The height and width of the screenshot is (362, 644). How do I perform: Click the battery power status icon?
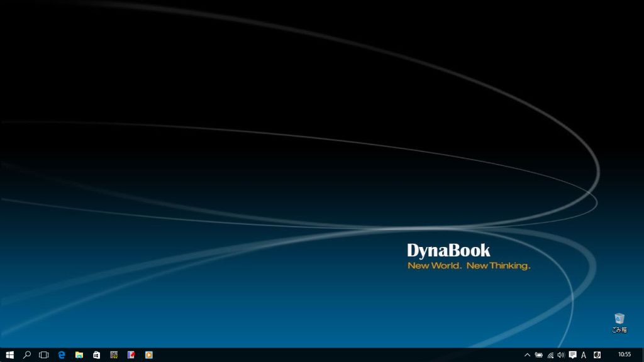click(x=538, y=355)
